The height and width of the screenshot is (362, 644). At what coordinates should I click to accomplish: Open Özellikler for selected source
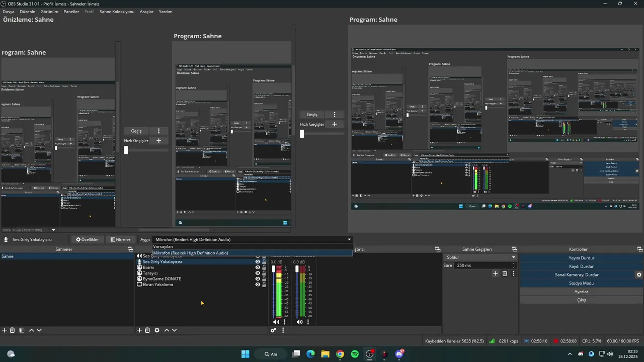(88, 240)
